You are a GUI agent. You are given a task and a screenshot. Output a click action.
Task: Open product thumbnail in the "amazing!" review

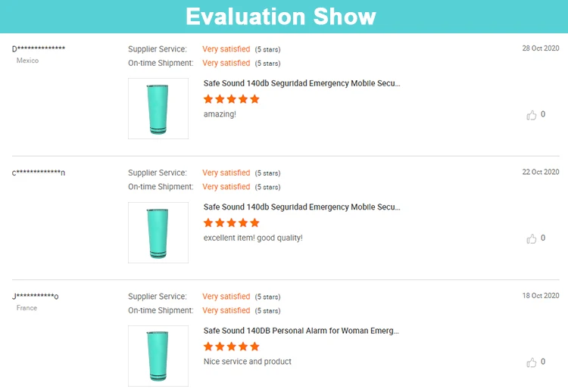click(x=158, y=108)
